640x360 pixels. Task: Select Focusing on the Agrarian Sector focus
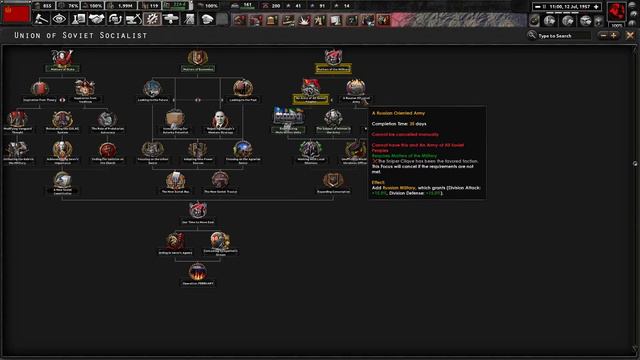[243, 153]
